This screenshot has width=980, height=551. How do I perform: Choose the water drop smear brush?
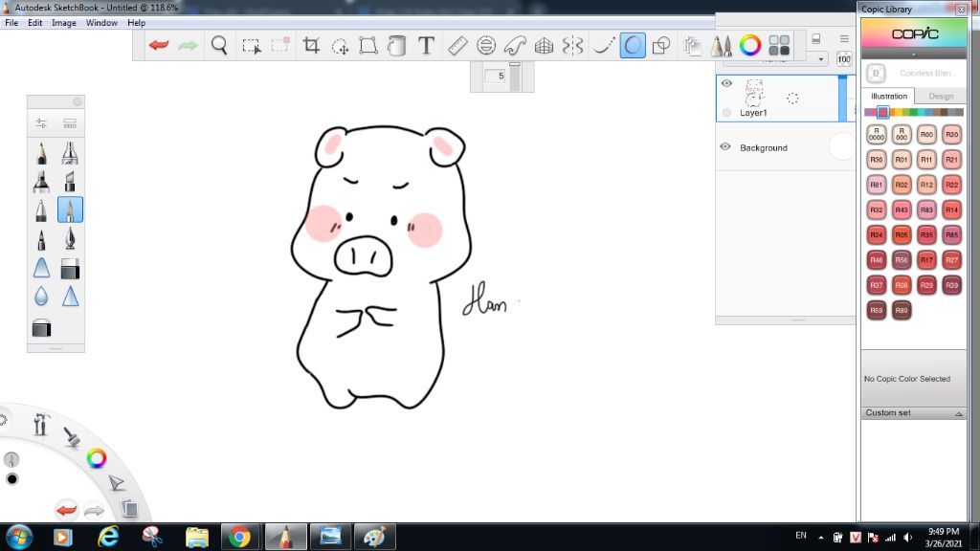coord(41,297)
